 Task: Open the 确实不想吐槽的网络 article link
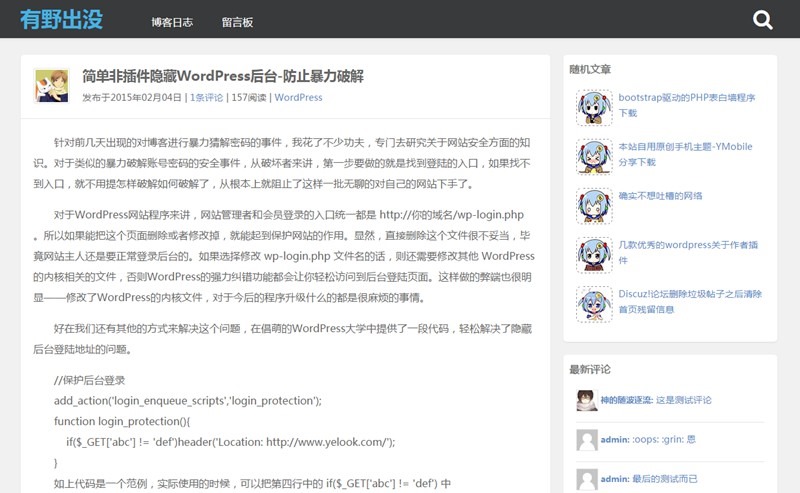point(660,195)
